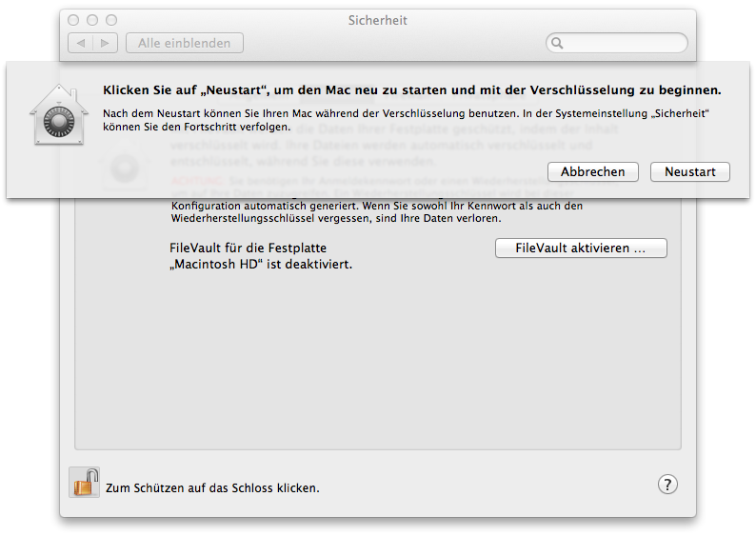
Task: Click the search field in toolbar
Action: 617,43
